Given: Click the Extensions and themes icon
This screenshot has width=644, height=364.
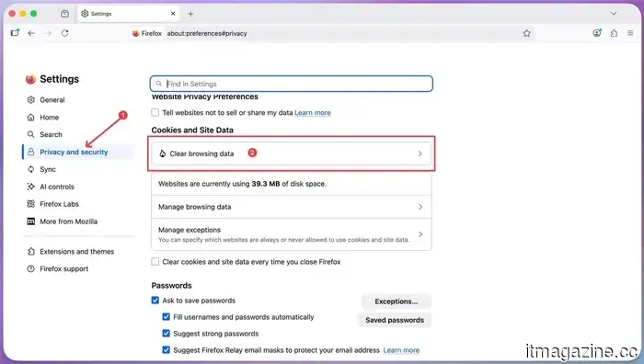Looking at the screenshot, I should pos(30,252).
